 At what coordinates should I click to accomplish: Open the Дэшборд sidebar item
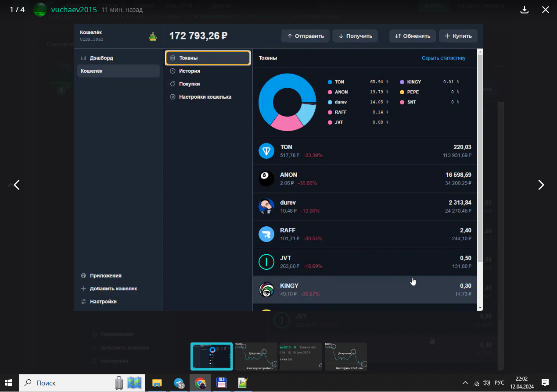(119, 58)
